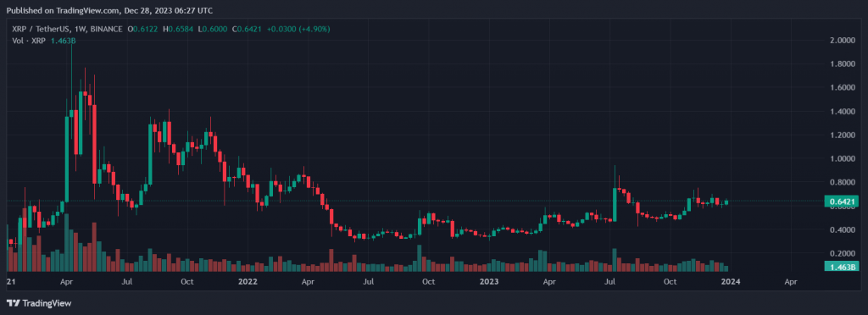Select the 2022 marker on time axis
The width and height of the screenshot is (868, 315).
click(x=248, y=282)
